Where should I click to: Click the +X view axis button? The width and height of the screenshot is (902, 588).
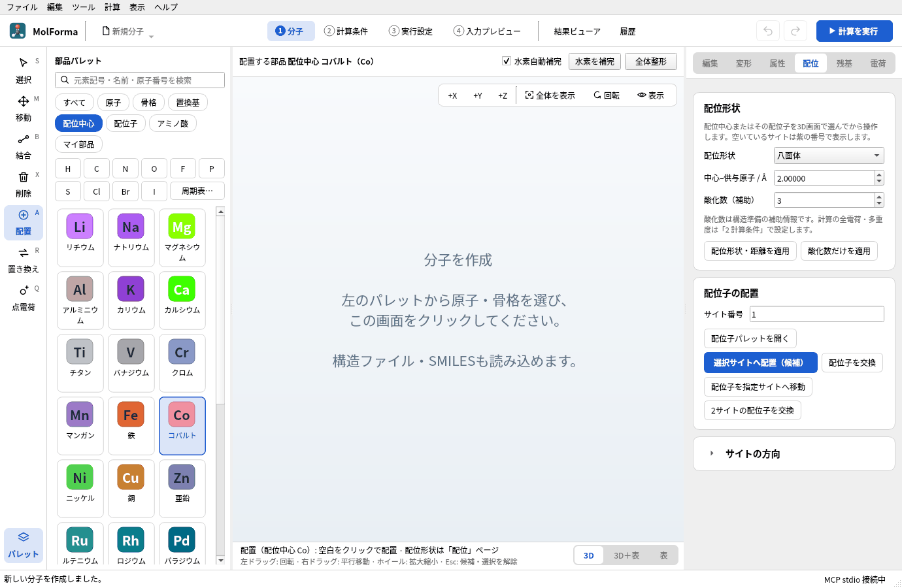(x=452, y=95)
